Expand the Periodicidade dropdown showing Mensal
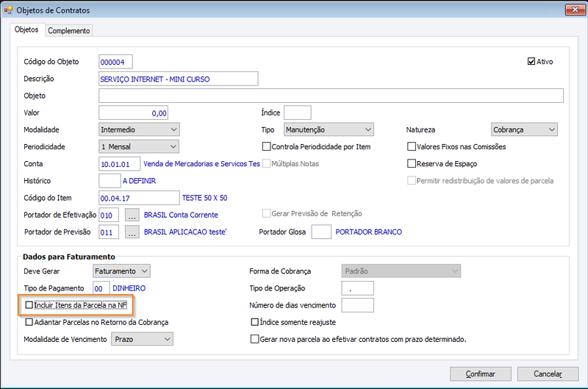588x389 pixels. click(x=139, y=146)
